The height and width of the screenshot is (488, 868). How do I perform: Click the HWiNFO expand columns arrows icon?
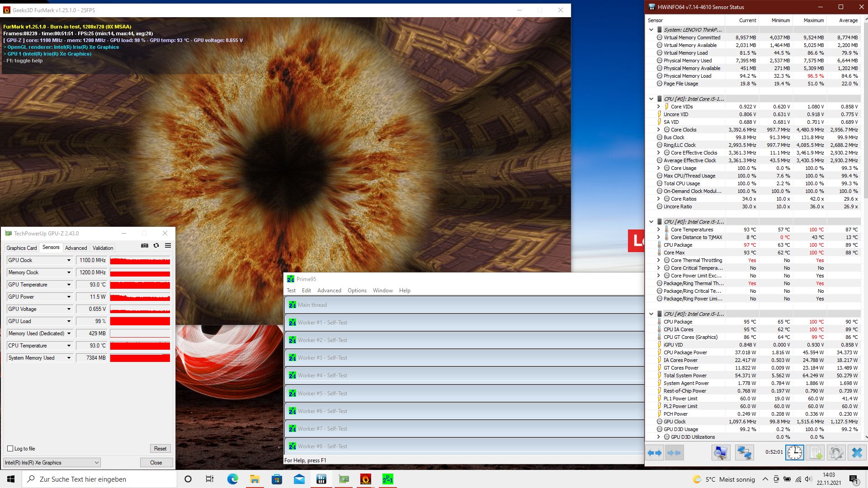(655, 452)
